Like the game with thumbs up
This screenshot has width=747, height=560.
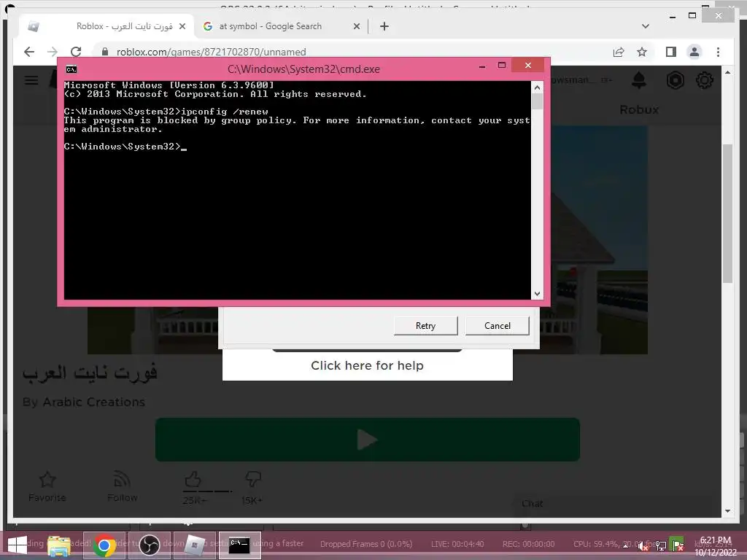pos(193,479)
